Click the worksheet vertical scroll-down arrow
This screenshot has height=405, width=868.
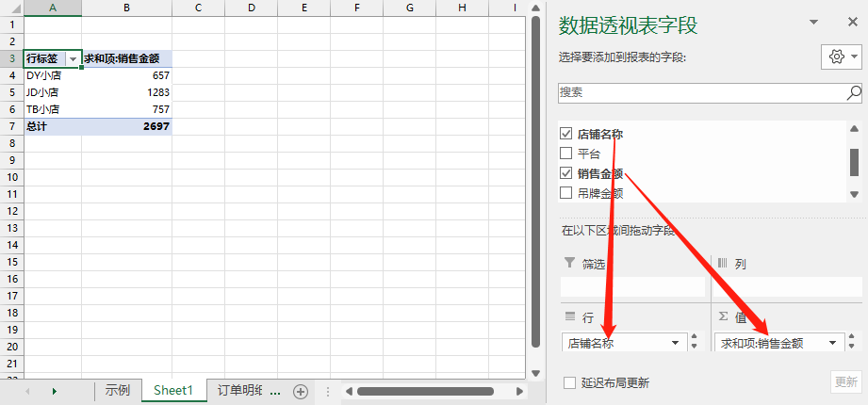[x=535, y=374]
